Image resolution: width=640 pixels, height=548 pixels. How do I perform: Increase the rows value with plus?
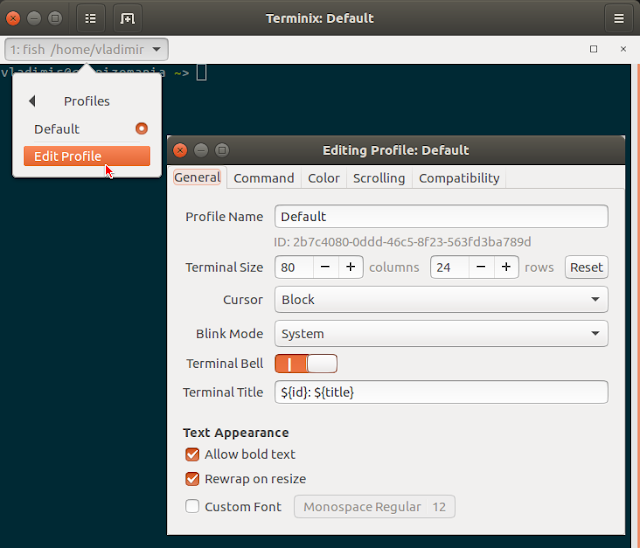(507, 267)
